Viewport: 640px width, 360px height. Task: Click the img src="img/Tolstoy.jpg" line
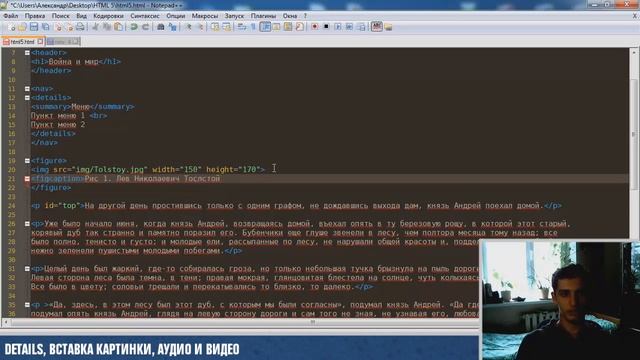[x=148, y=169]
